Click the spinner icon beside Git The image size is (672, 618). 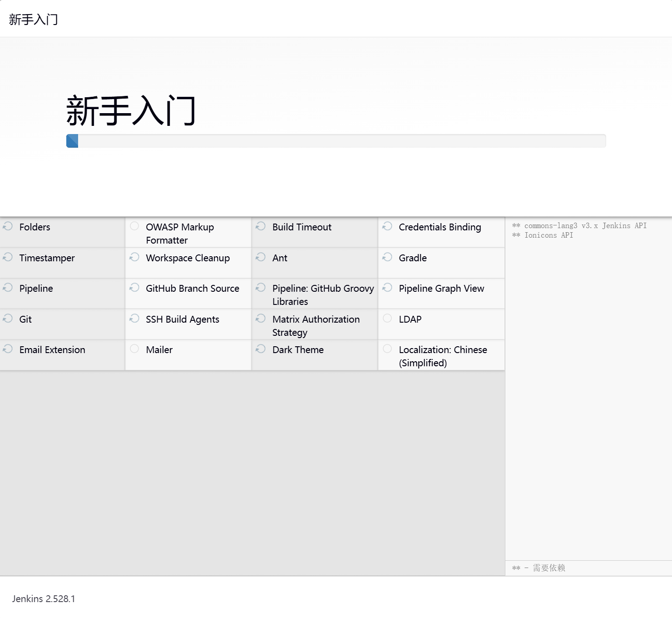(8, 318)
